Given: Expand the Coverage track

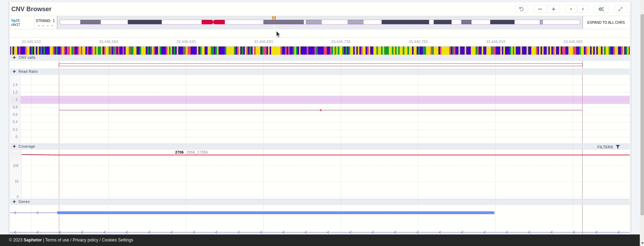Looking at the screenshot, I should point(14,147).
